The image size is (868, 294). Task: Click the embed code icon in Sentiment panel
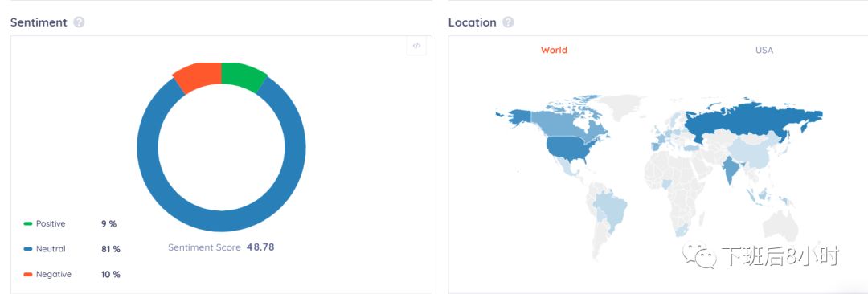pos(416,46)
